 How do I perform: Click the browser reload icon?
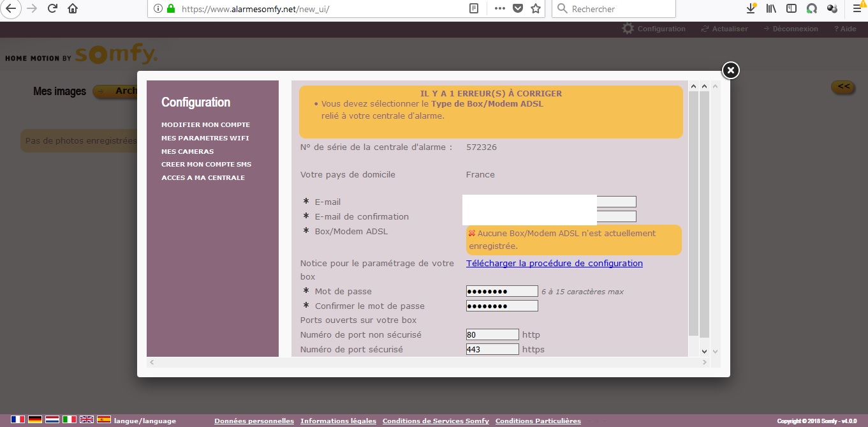pos(53,9)
